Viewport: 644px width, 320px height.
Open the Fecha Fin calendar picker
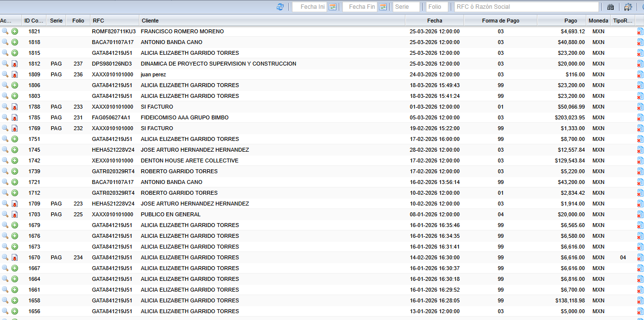(383, 7)
